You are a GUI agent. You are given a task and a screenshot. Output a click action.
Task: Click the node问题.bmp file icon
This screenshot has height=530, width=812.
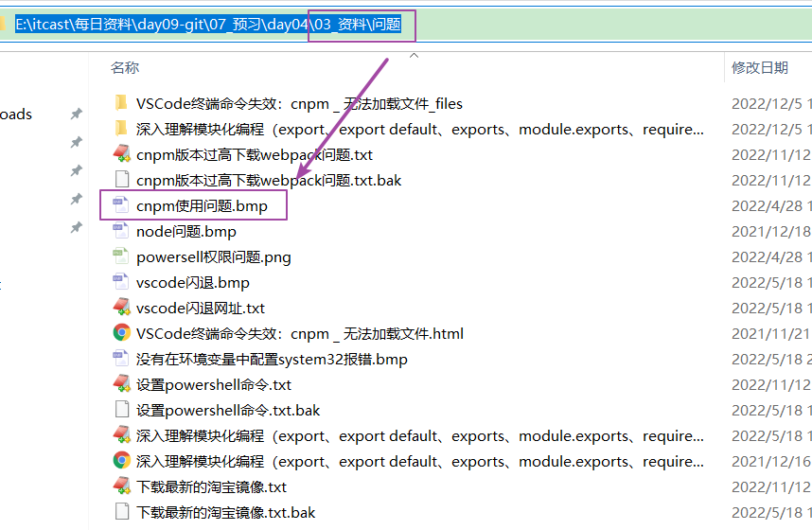(x=120, y=231)
